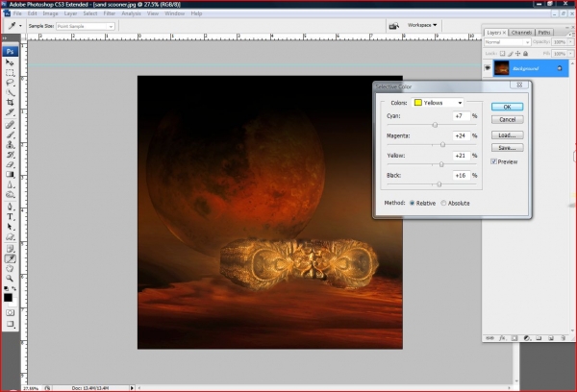Create new adjustment layer from Layers panel
577x392 pixels.
(x=527, y=338)
